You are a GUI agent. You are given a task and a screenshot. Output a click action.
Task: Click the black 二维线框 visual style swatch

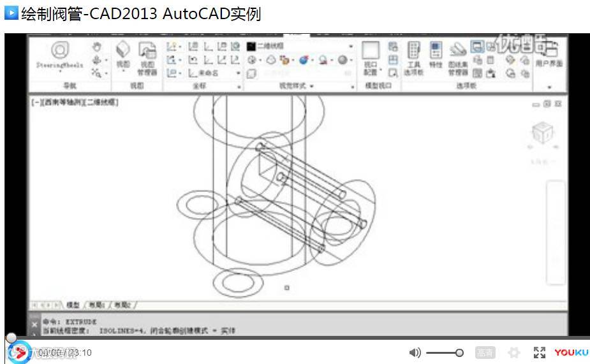pos(251,47)
